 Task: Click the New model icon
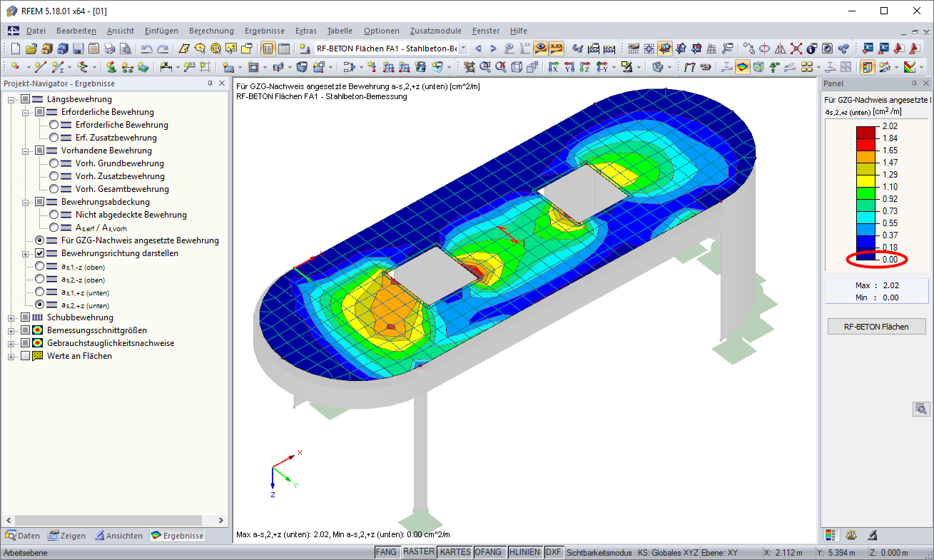coord(16,49)
